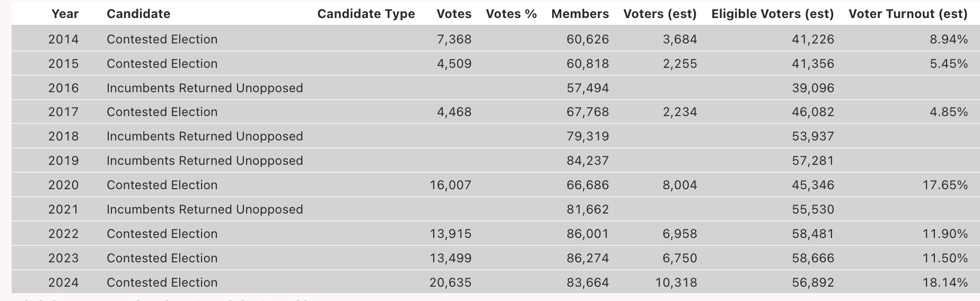The width and height of the screenshot is (980, 301).
Task: Click the 2021 year cell
Action: point(63,209)
